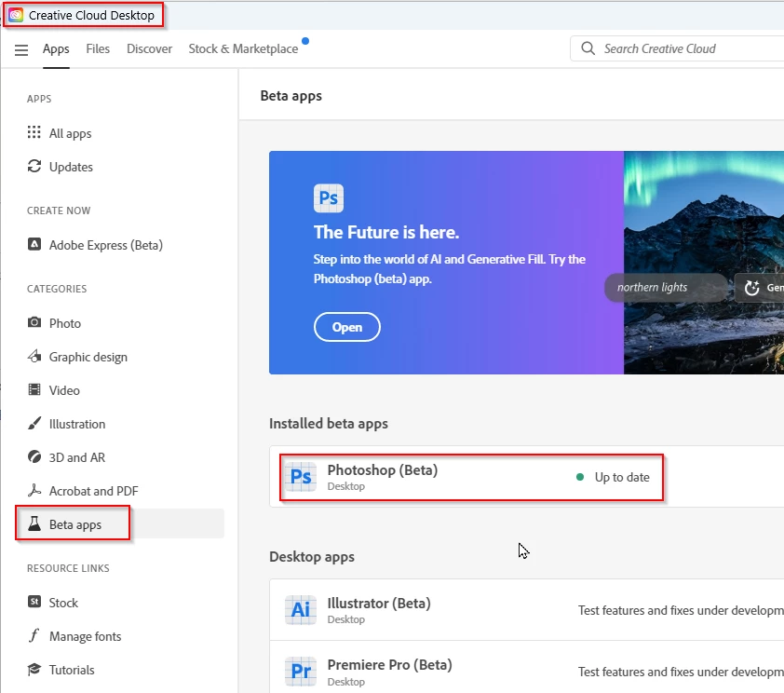Click the Up to date status text
The image size is (784, 693).
point(622,477)
